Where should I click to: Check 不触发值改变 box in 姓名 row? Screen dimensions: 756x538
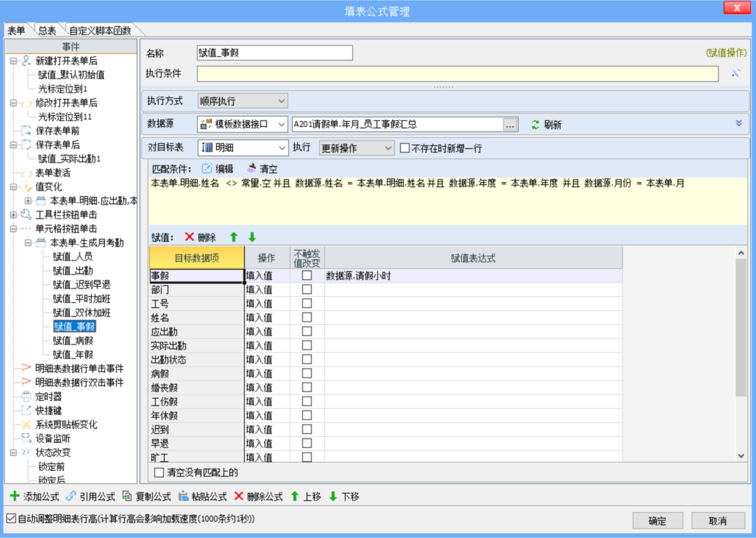pyautogui.click(x=307, y=317)
